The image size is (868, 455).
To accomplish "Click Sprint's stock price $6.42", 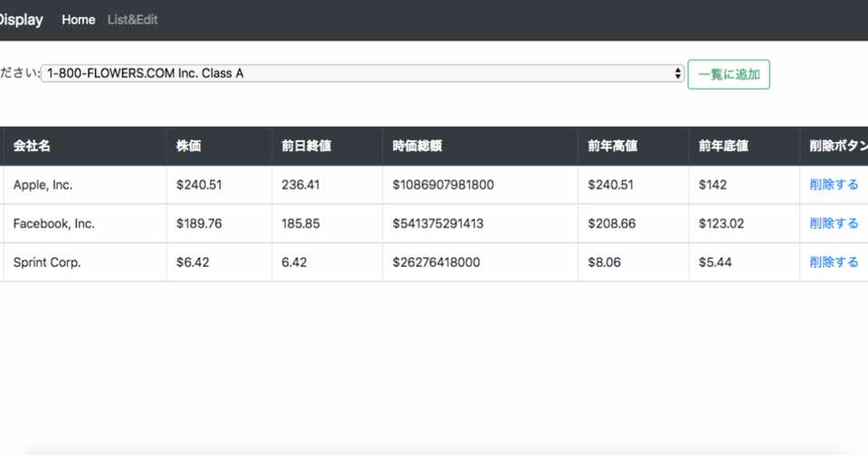I will pyautogui.click(x=193, y=262).
